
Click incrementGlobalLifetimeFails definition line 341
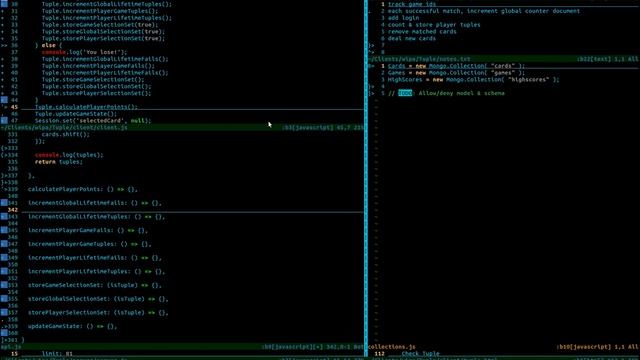(x=95, y=203)
